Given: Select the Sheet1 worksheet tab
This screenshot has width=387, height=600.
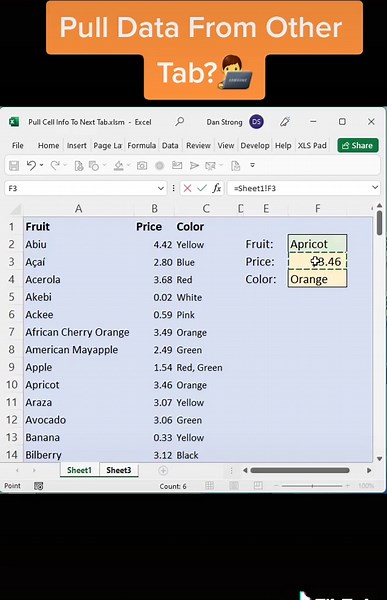Looking at the screenshot, I should pyautogui.click(x=79, y=470).
